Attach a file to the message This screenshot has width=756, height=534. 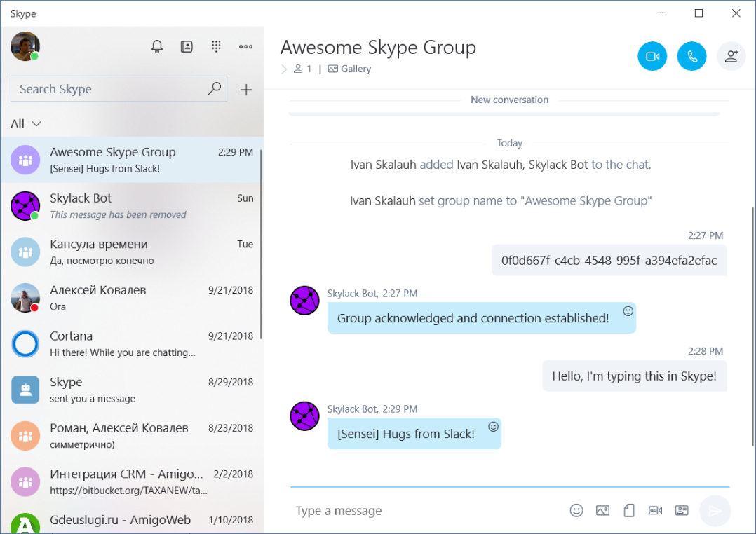(628, 510)
